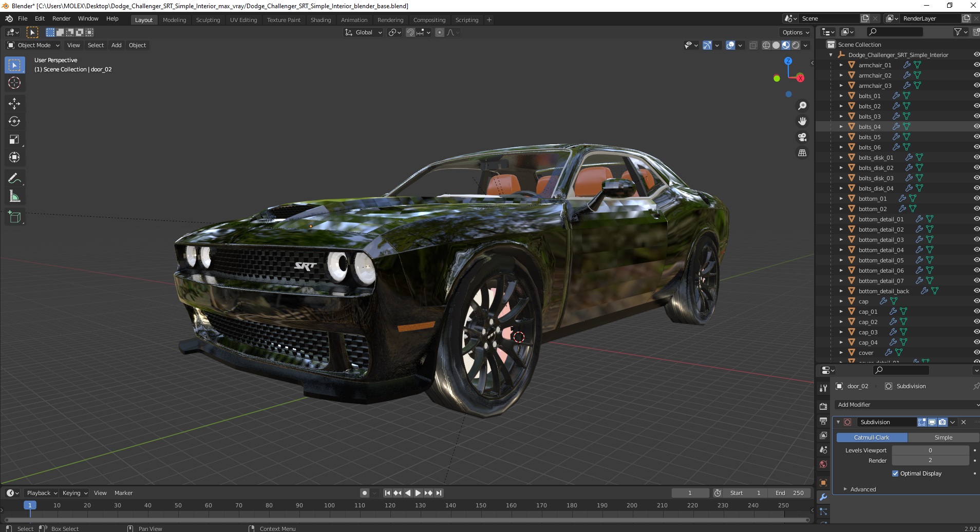Screen dimensions: 980x532
Task: Switch to the Sculpting workspace tab
Action: (x=208, y=20)
